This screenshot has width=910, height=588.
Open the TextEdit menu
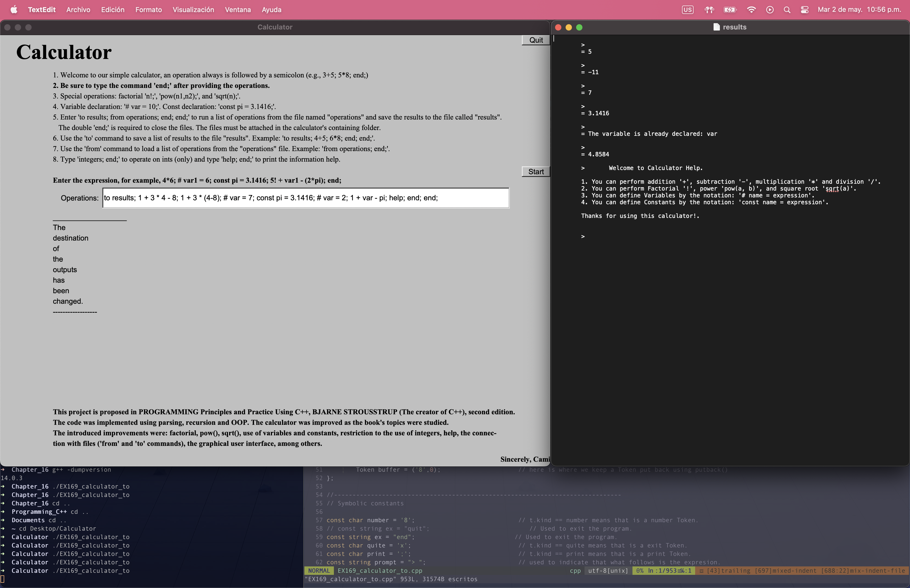[42, 9]
